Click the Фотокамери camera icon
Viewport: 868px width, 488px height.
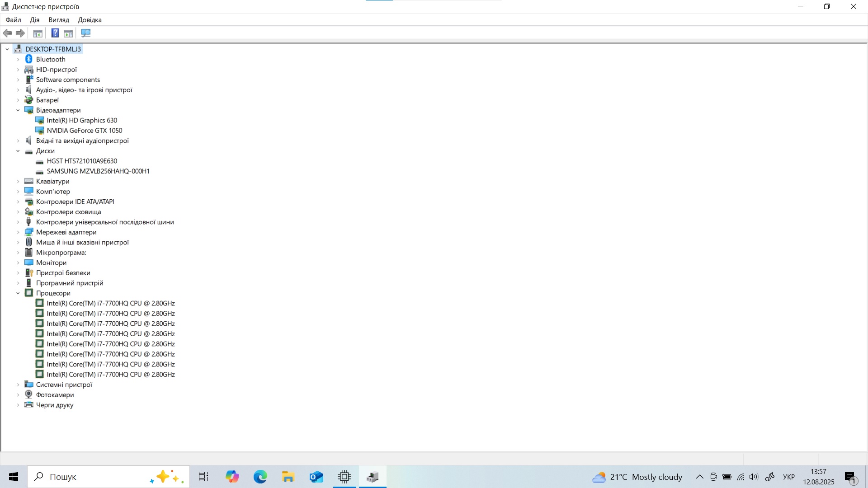29,394
